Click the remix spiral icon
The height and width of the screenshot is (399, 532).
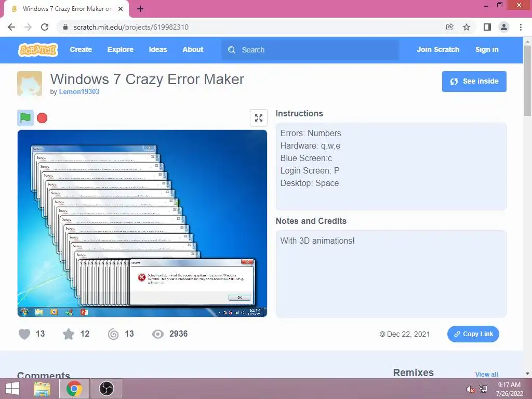(x=113, y=334)
